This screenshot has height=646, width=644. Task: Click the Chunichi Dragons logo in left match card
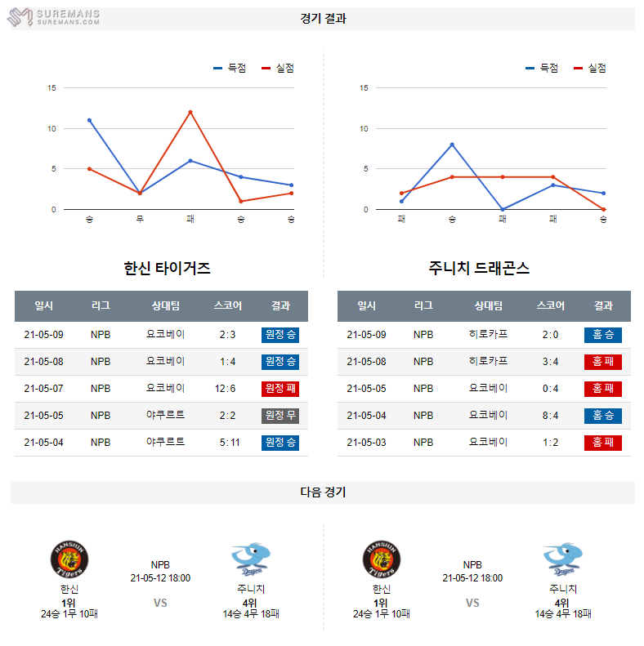tap(249, 559)
